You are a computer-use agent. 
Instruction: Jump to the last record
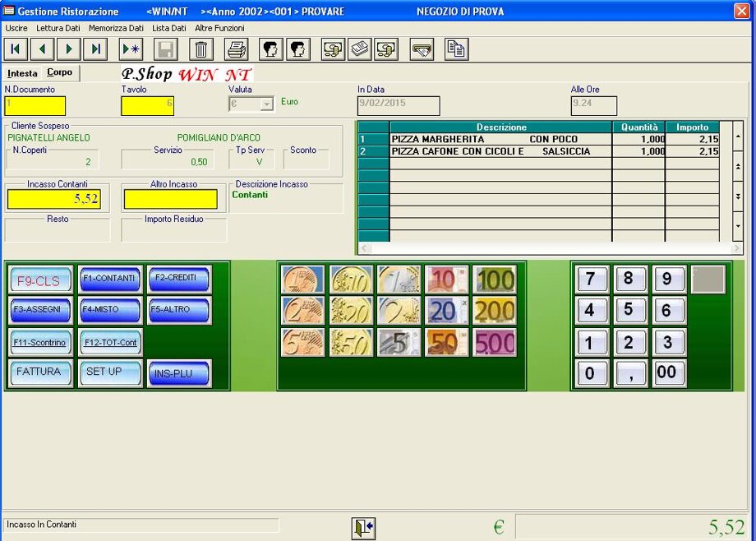coord(95,49)
